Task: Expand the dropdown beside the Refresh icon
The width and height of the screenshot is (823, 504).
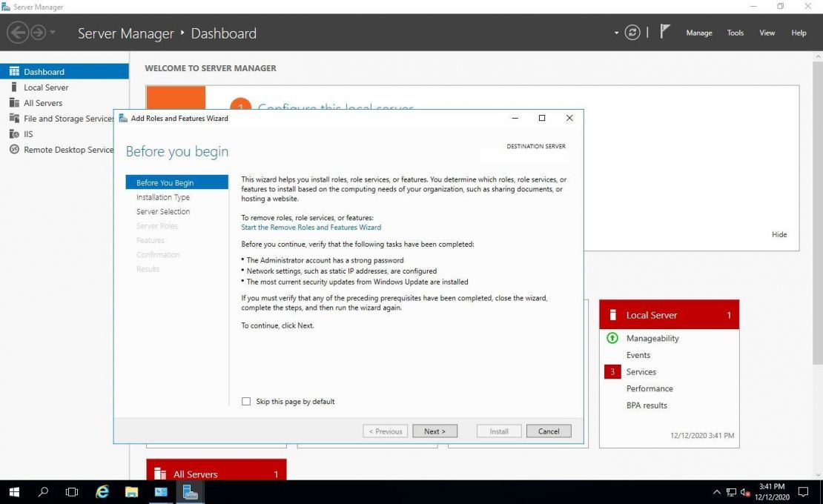Action: pyautogui.click(x=615, y=33)
